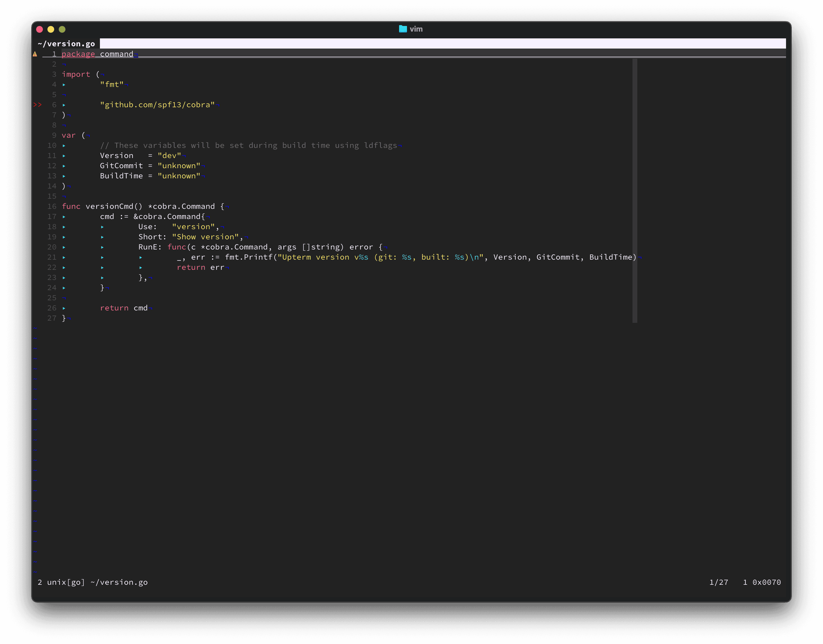Click the tab marker arrow on line 4
Viewport: 823px width, 644px height.
click(x=64, y=85)
